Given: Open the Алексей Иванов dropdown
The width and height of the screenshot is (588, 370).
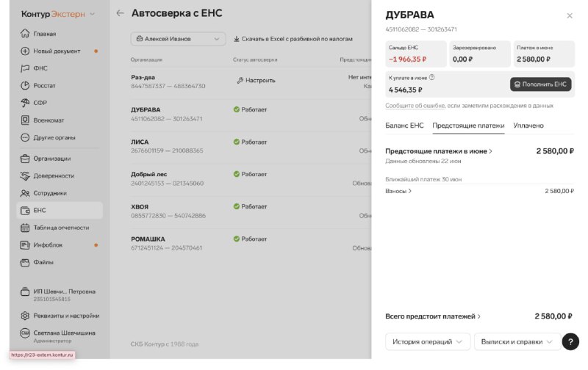Looking at the screenshot, I should (x=178, y=39).
